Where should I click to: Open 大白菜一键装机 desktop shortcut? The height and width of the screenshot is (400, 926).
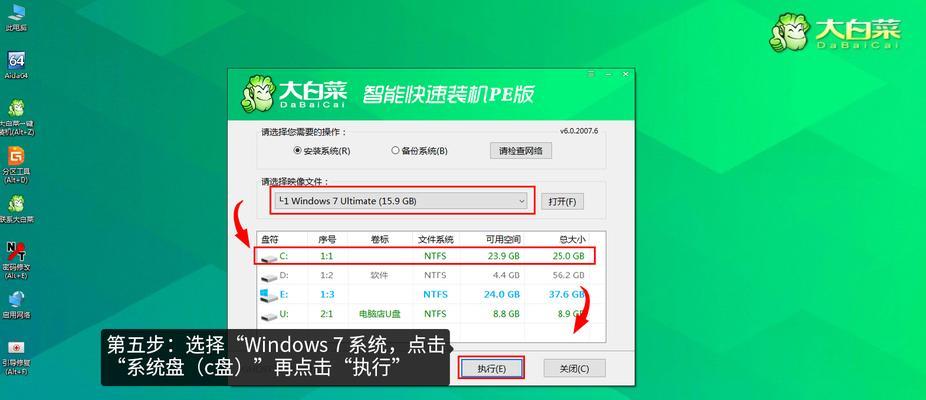click(17, 118)
